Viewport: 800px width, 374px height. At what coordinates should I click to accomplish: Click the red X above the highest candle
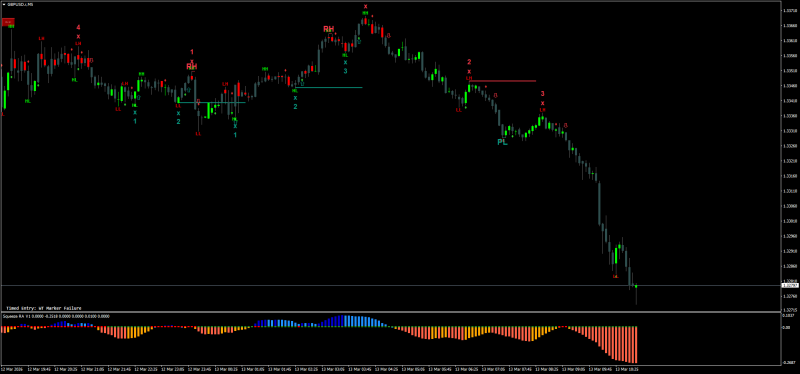click(x=365, y=6)
